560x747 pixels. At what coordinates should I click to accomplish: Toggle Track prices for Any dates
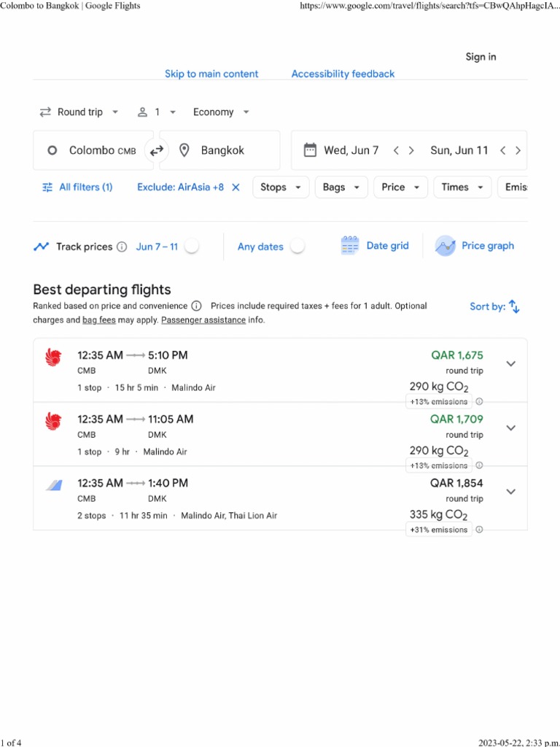[297, 247]
